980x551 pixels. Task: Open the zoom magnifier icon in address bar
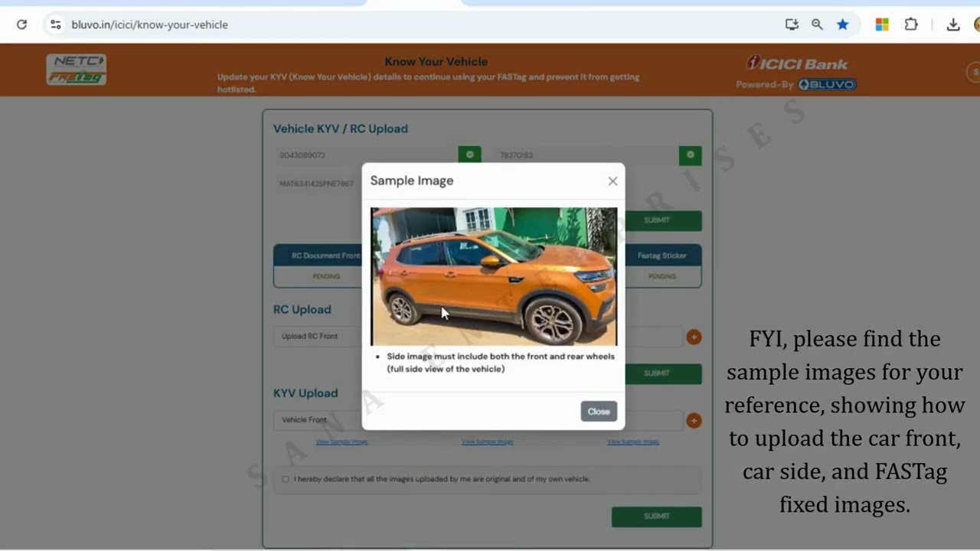coord(817,24)
